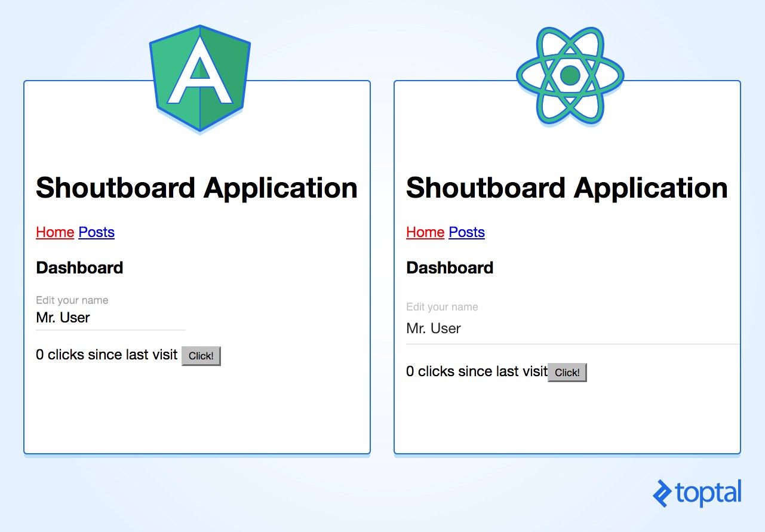Click '0 clicks since last visit' in React panel
Screen dimensions: 765x532
tap(477, 371)
